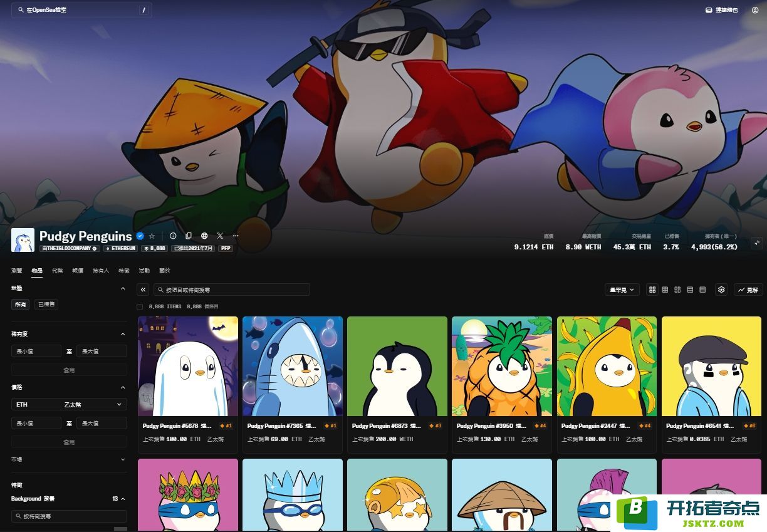Open the pineapple Pudgy Penguin #3950 thumbnail
The image size is (767, 532).
point(502,366)
